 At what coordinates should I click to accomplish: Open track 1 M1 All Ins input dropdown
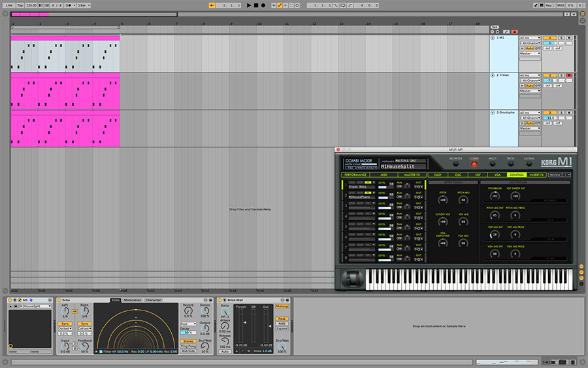point(530,38)
